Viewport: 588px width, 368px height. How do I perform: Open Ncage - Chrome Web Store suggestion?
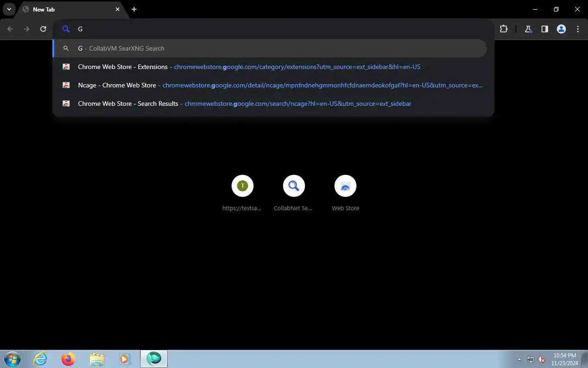(x=270, y=85)
